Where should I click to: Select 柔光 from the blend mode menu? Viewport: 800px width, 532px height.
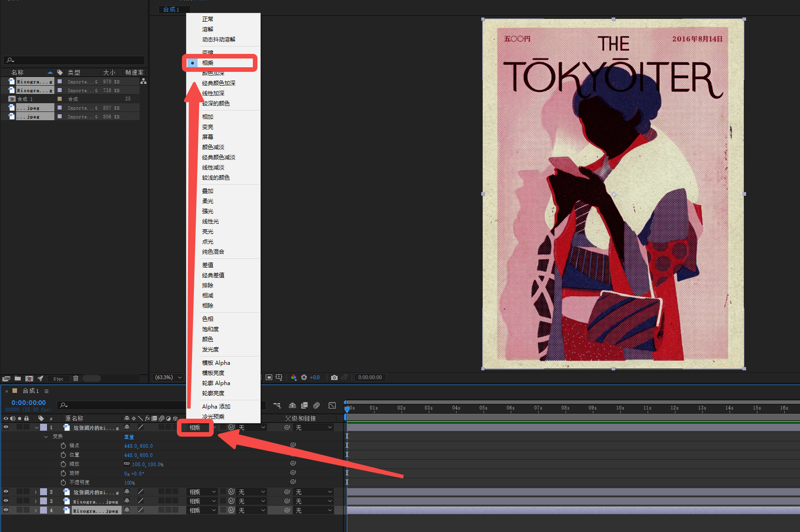click(x=208, y=201)
